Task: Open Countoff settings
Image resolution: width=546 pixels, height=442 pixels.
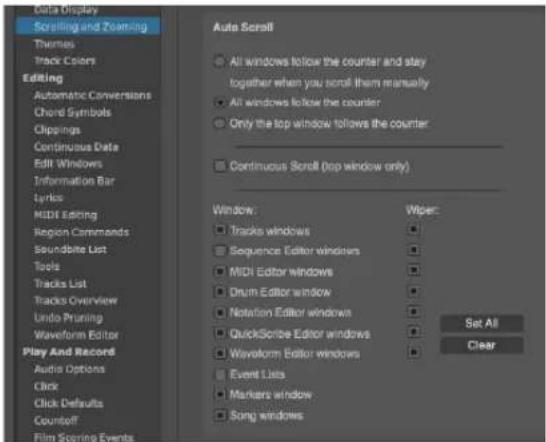Action: click(x=56, y=420)
